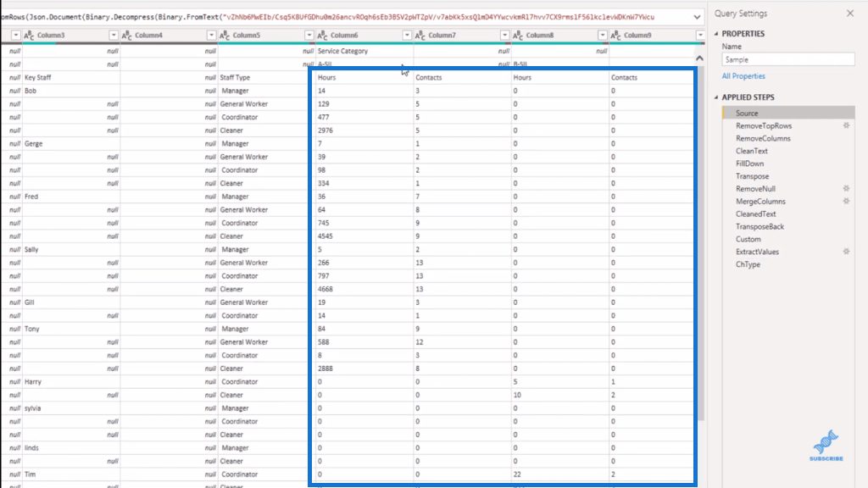Open the All Properties link
This screenshot has width=868, height=488.
click(x=743, y=76)
